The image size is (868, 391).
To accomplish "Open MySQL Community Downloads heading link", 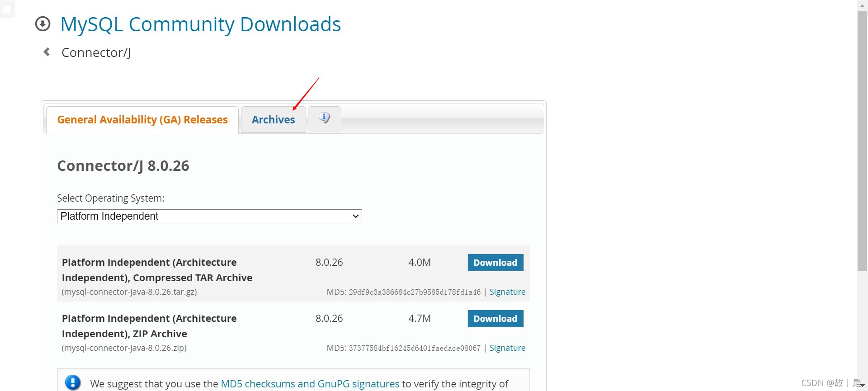I will click(200, 24).
